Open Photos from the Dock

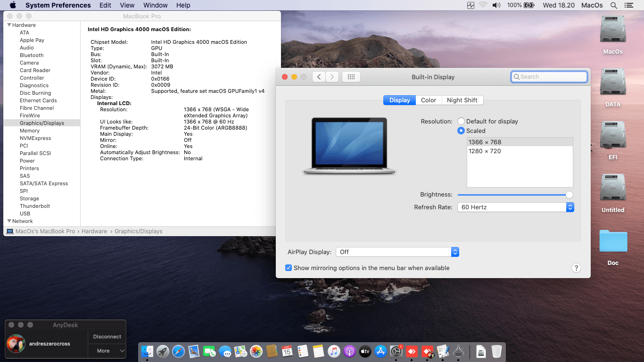coord(256,351)
